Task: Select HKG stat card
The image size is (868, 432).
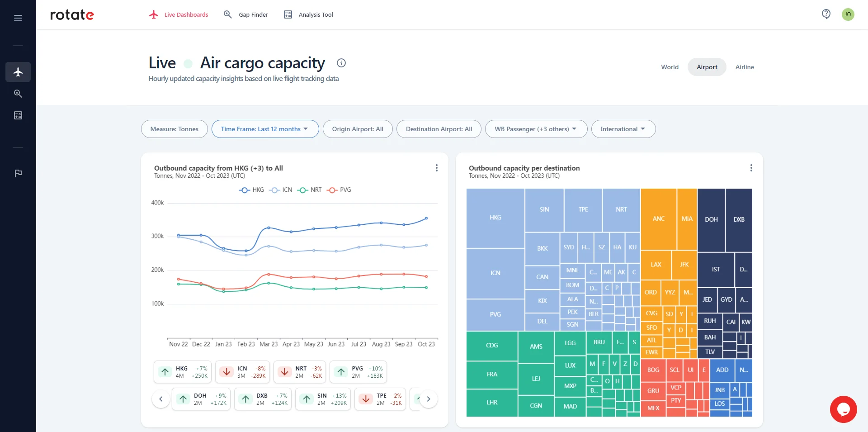Action: [x=183, y=372]
